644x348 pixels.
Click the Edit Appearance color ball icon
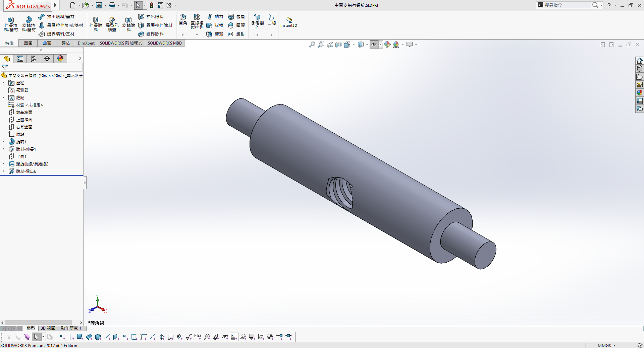[387, 45]
